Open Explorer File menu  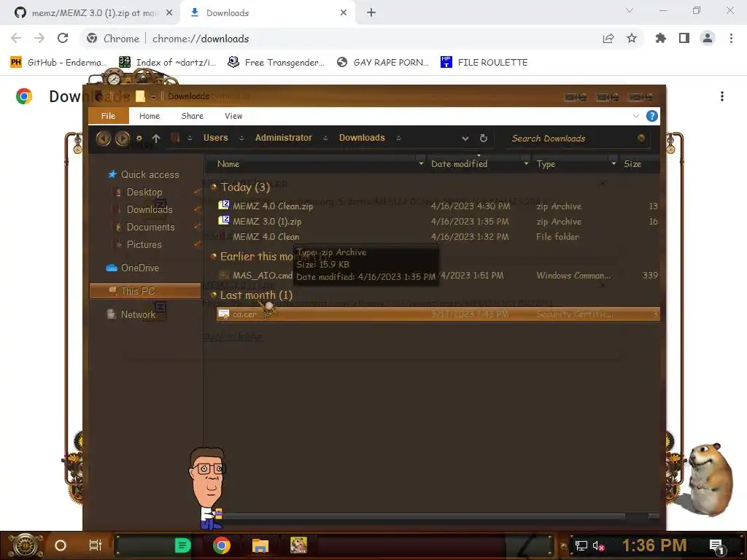[x=108, y=116]
